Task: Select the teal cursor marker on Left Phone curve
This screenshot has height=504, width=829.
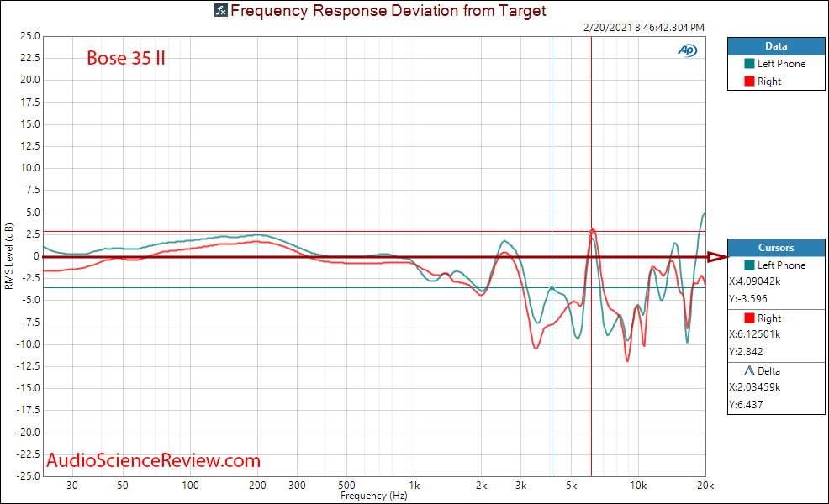Action: 552,288
